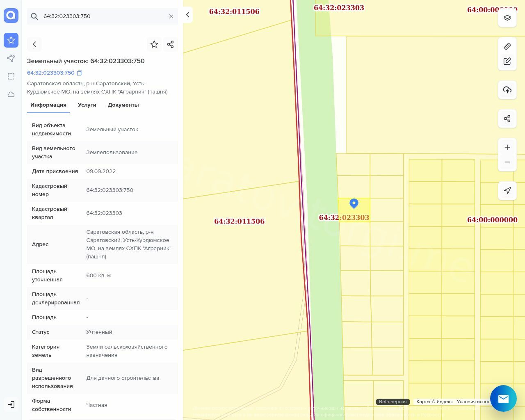Viewport: 525px width, 420px height.
Task: Add parcel to favorites with star
Action: [x=154, y=44]
